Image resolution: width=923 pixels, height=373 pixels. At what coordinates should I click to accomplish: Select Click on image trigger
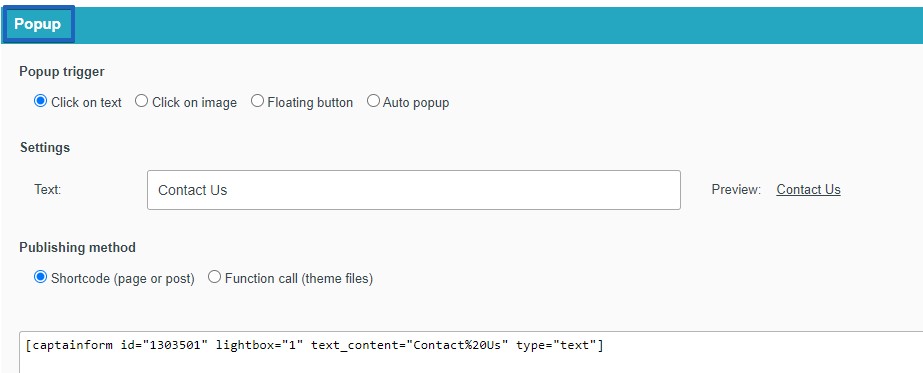point(141,101)
